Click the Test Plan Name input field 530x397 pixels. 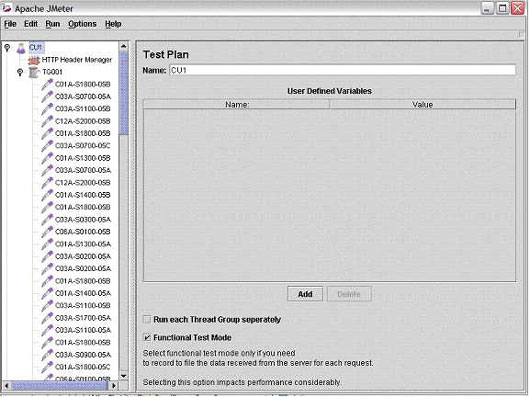coord(342,70)
